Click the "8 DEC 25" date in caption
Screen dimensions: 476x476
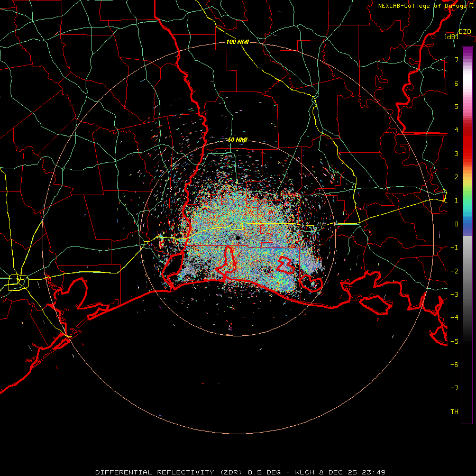tap(338, 472)
